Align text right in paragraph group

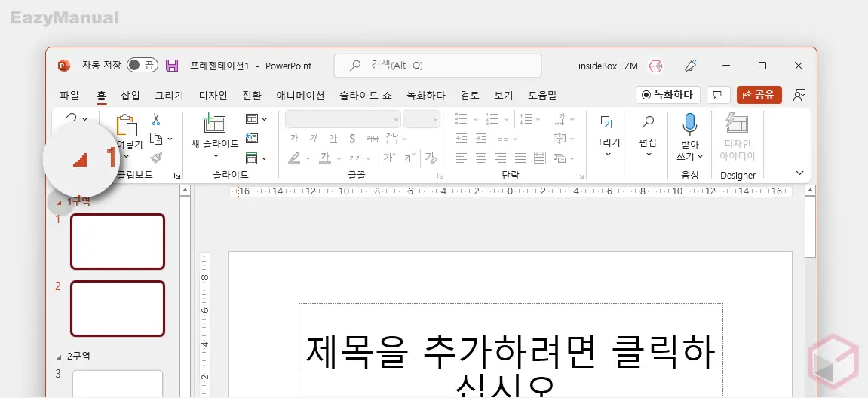pos(501,158)
